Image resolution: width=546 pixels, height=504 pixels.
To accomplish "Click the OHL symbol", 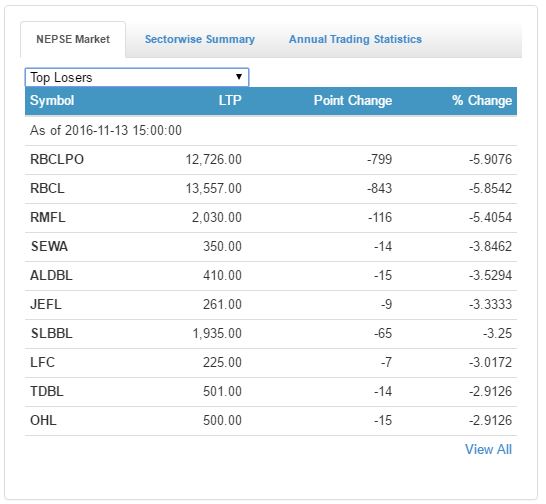I will coord(43,420).
